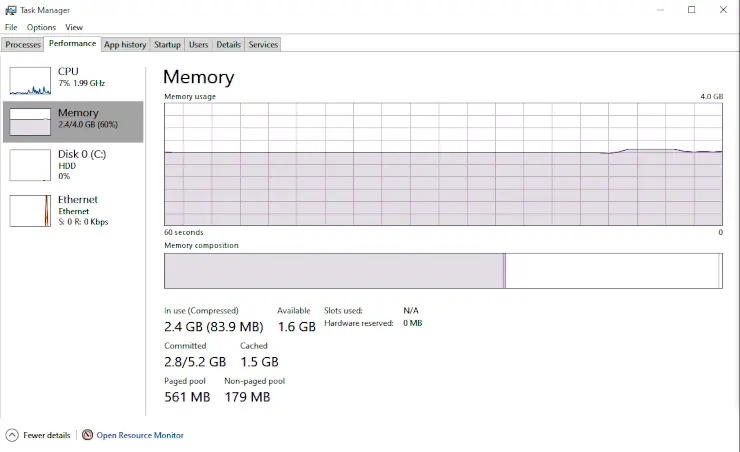Click the Resource Monitor icon
740x452 pixels.
88,435
